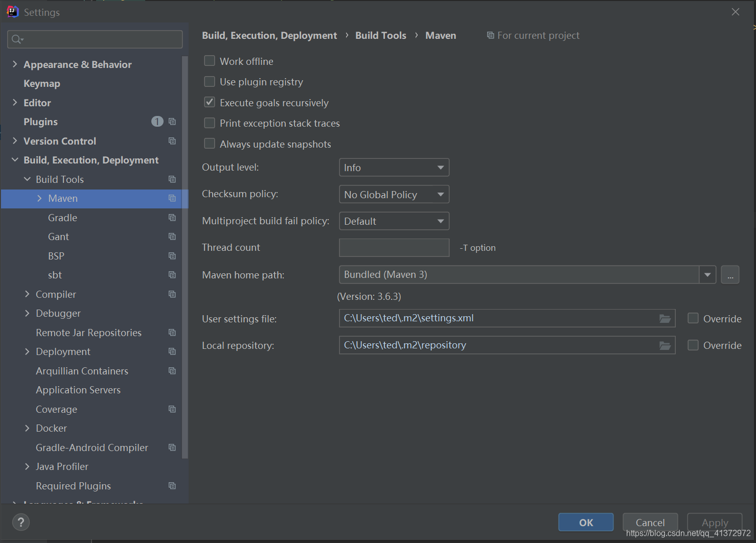The height and width of the screenshot is (543, 756).
Task: Click the Apply button
Action: tap(715, 523)
